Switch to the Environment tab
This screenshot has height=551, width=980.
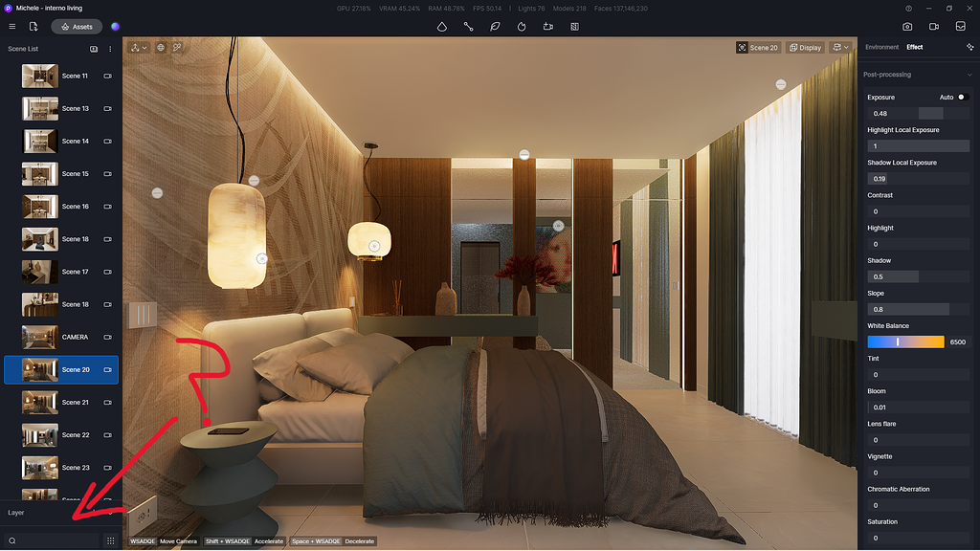(880, 46)
